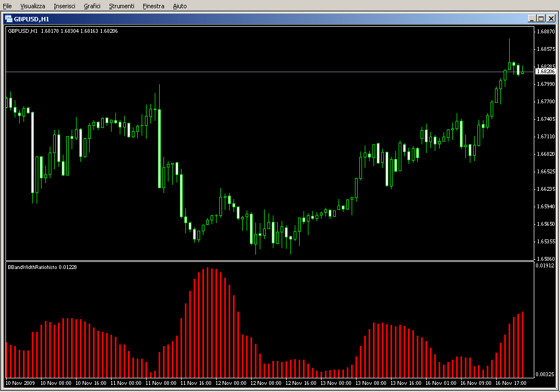Image resolution: width=560 pixels, height=392 pixels.
Task: Open the File menu
Action: [7, 6]
